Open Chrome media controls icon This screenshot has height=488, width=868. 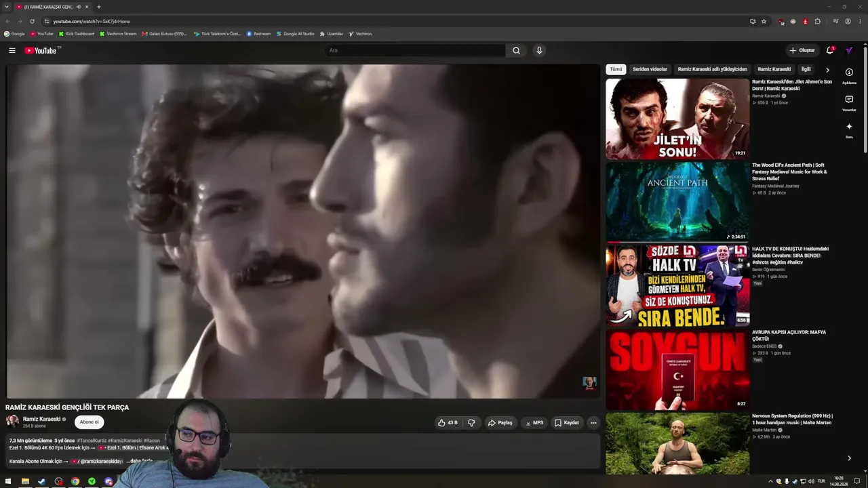[835, 21]
